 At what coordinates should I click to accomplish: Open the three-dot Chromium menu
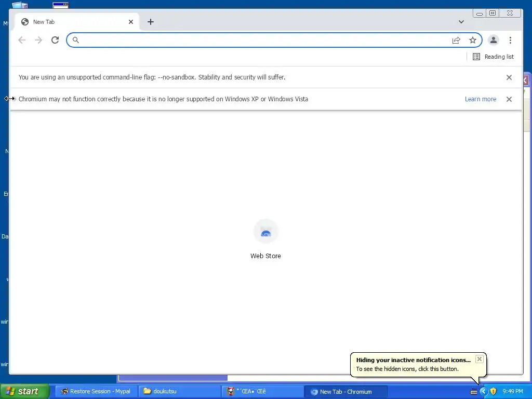pyautogui.click(x=510, y=40)
